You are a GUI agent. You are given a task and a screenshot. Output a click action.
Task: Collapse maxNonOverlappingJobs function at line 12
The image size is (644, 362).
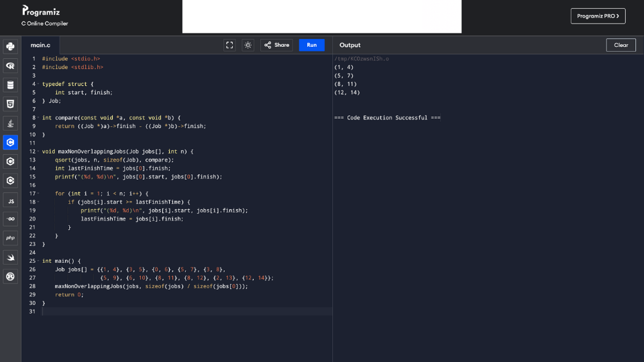[x=39, y=152]
